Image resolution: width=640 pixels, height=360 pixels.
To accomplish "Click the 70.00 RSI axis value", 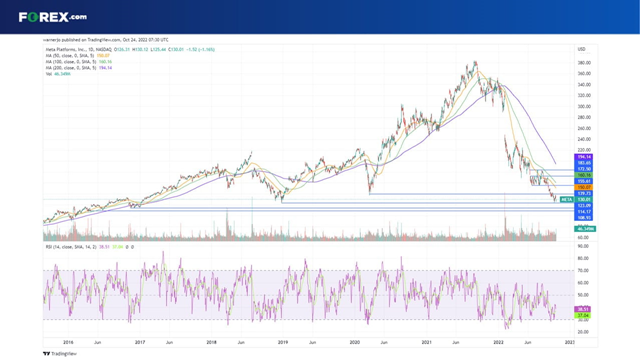I will [x=583, y=271].
